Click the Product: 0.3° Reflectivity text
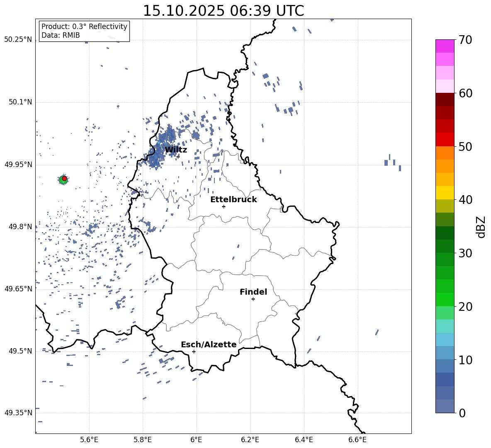This screenshot has height=448, width=491. click(x=84, y=26)
